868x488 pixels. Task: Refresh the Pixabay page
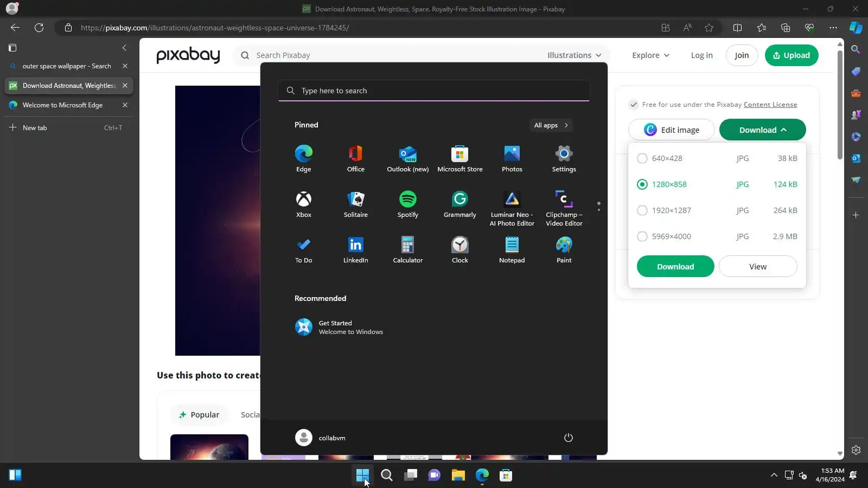(x=39, y=28)
